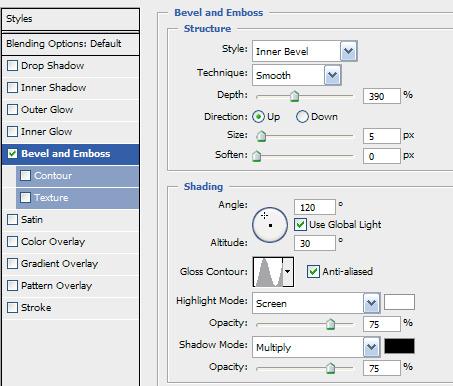Turn on the Inner Glow checkbox

click(12, 132)
